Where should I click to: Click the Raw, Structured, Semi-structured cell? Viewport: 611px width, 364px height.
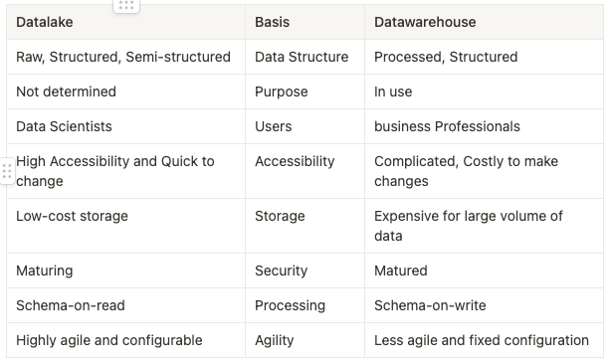[x=125, y=57]
